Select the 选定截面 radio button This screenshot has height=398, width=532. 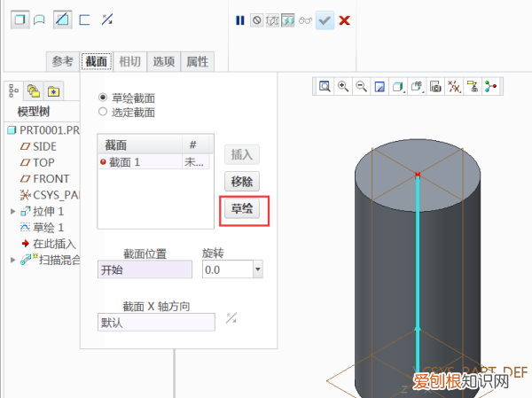click(103, 112)
